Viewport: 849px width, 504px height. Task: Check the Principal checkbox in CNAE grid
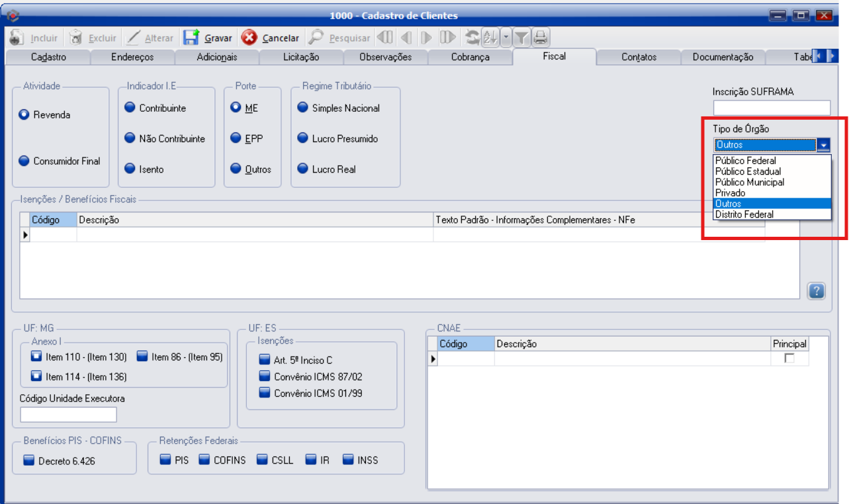pyautogui.click(x=789, y=358)
